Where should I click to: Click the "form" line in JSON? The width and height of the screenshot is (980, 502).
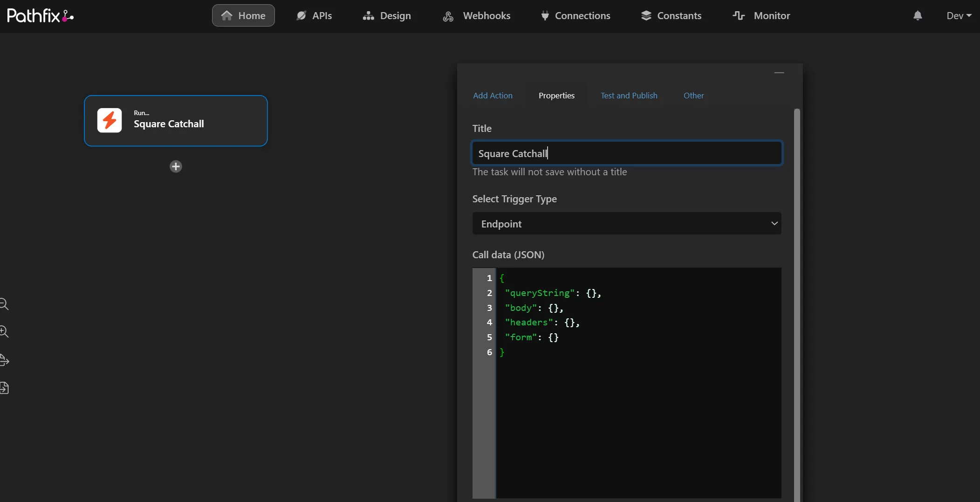(x=531, y=337)
